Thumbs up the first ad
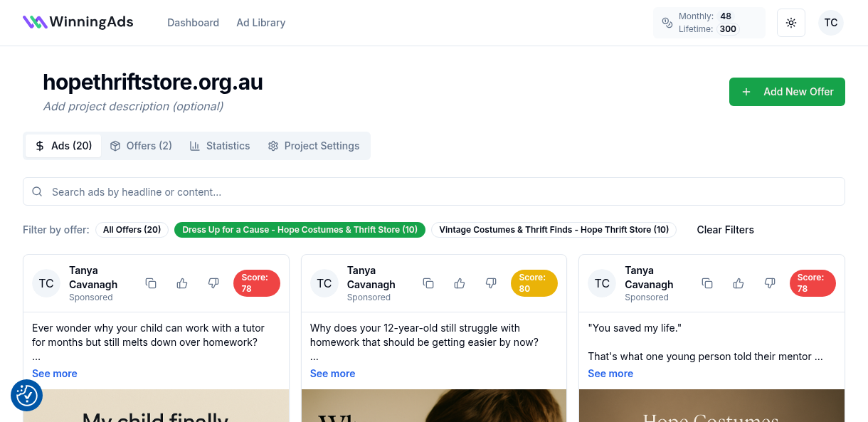Image resolution: width=868 pixels, height=422 pixels. [x=182, y=283]
